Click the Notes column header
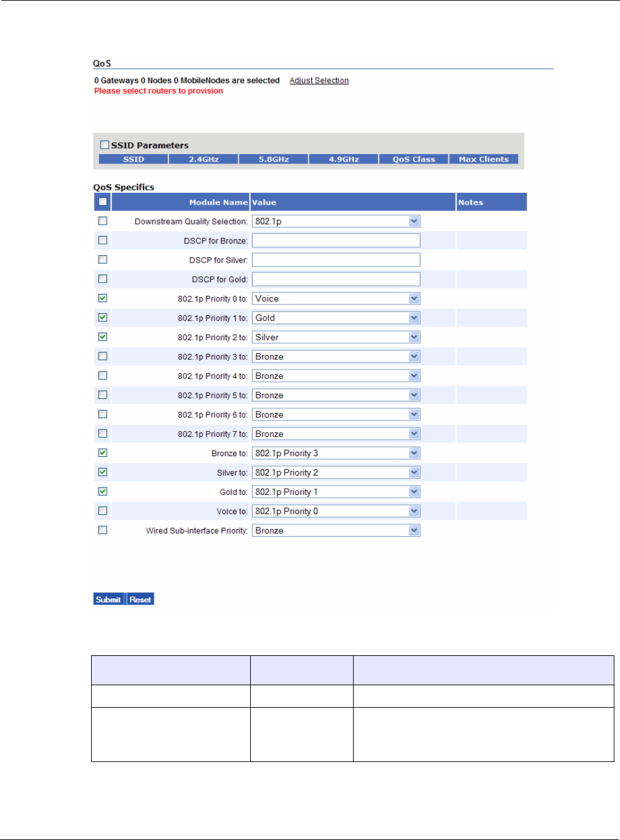Screen dimensions: 620x840 [x=492, y=202]
